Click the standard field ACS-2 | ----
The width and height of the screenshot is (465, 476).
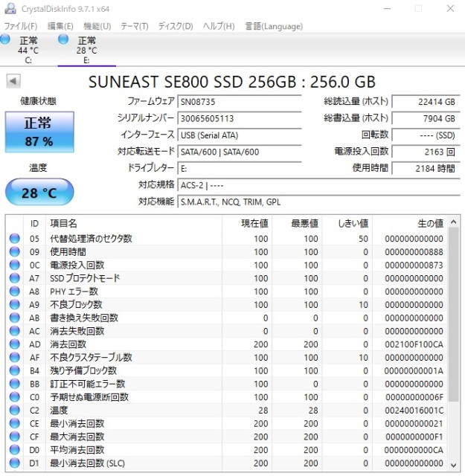pyautogui.click(x=318, y=185)
